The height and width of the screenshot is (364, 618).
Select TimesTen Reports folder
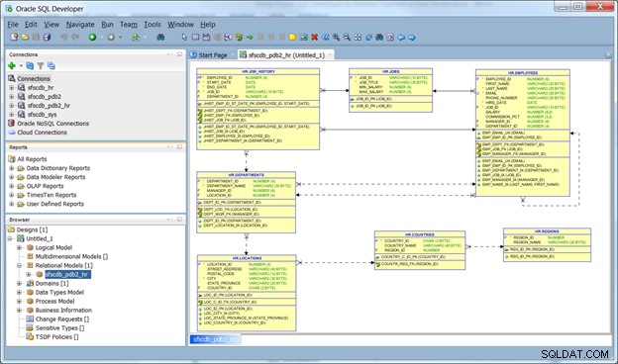[x=51, y=195]
